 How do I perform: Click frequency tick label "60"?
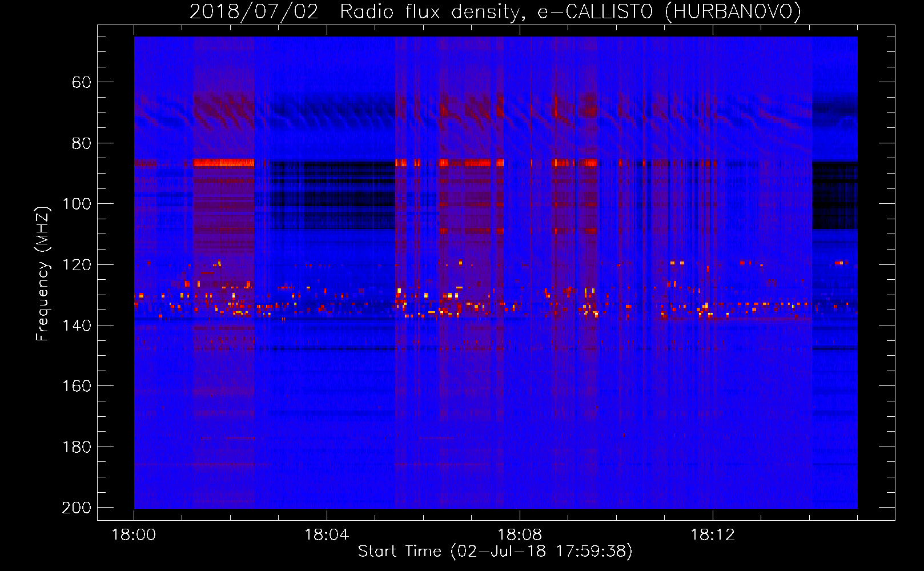[x=82, y=82]
